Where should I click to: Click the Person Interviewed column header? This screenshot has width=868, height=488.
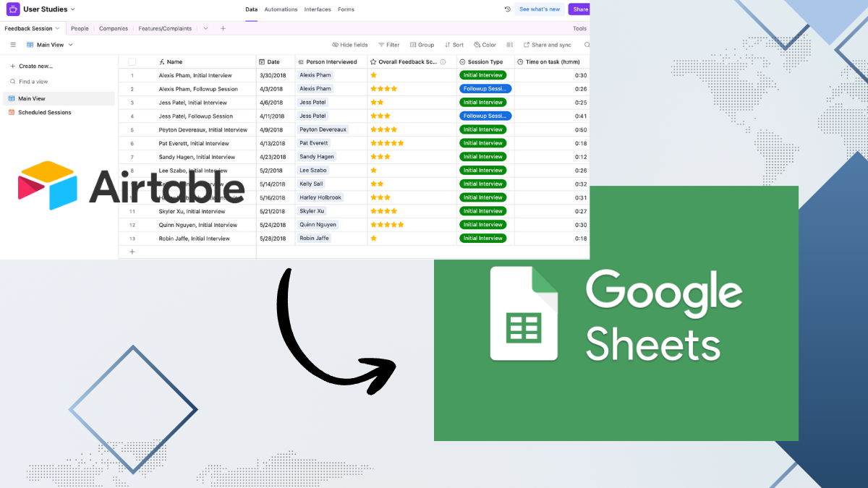click(x=331, y=61)
